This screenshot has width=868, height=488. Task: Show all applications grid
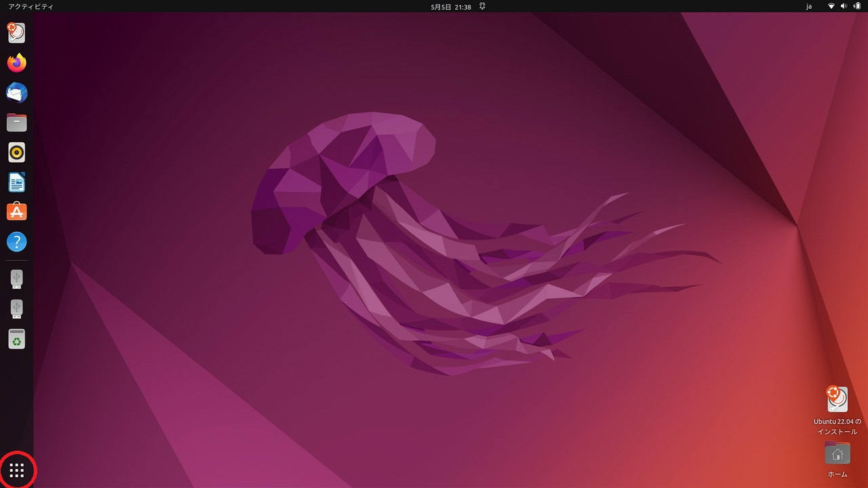point(17,470)
